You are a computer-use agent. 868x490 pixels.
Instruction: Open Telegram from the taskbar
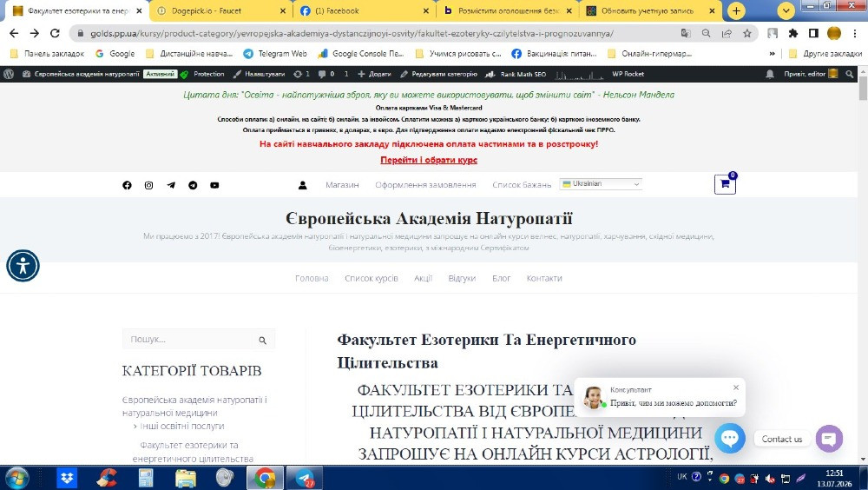[305, 478]
